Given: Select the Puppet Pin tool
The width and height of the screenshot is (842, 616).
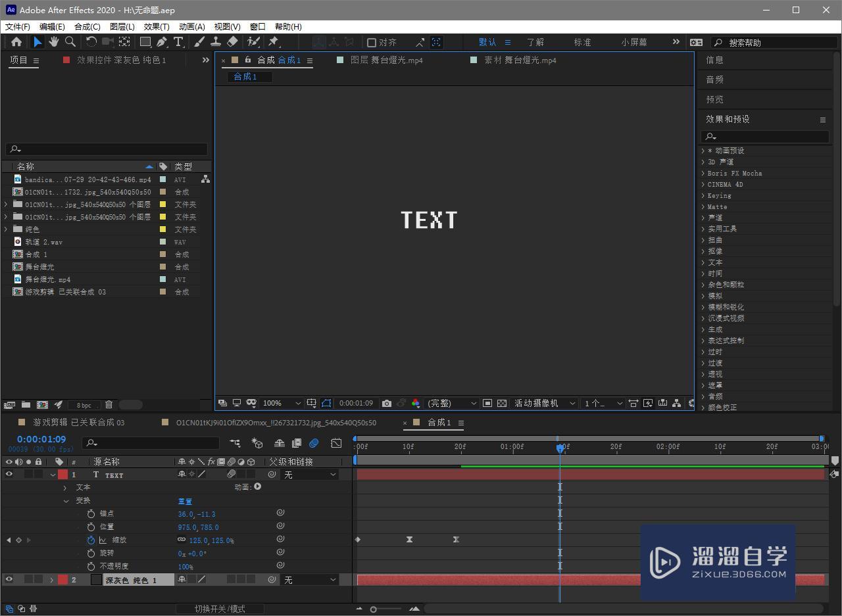Looking at the screenshot, I should [x=274, y=42].
